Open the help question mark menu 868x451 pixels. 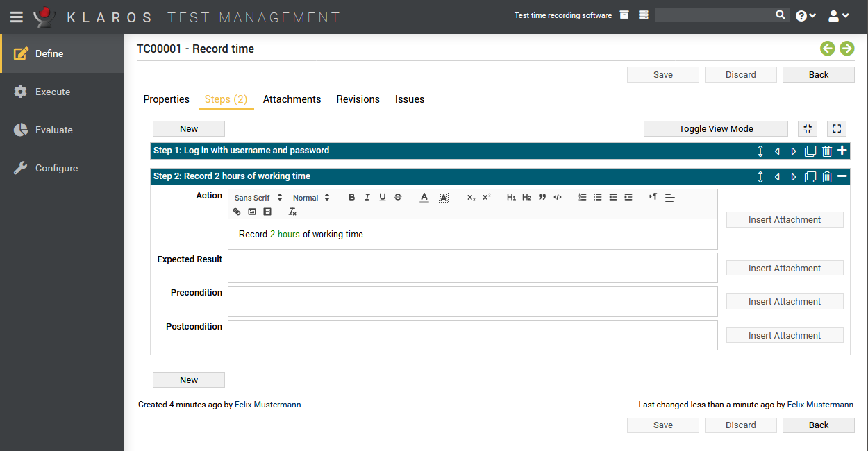(x=806, y=15)
